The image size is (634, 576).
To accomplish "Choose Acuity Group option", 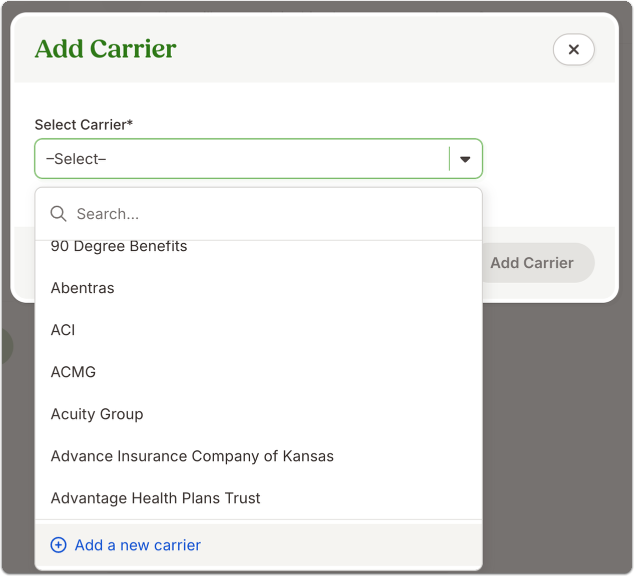I will click(x=259, y=414).
